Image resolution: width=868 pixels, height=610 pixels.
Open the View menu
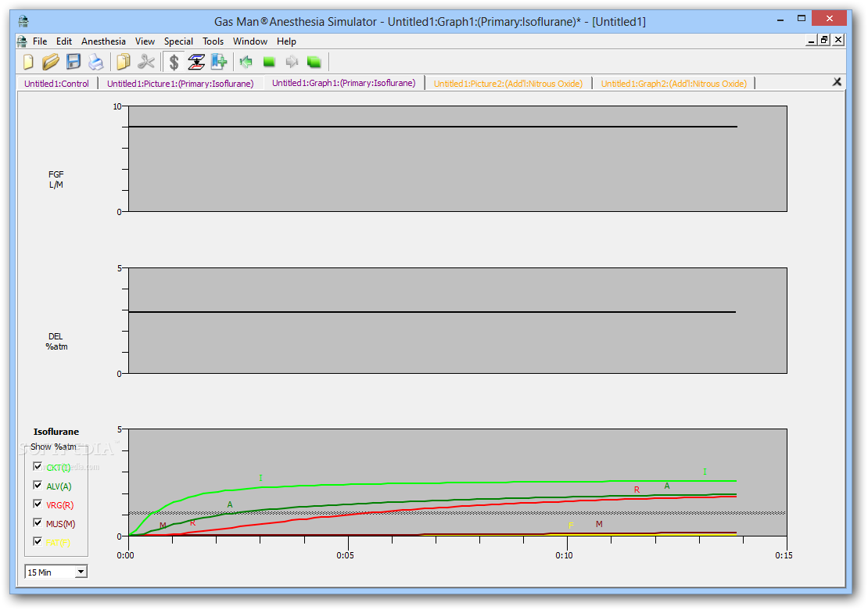[145, 41]
